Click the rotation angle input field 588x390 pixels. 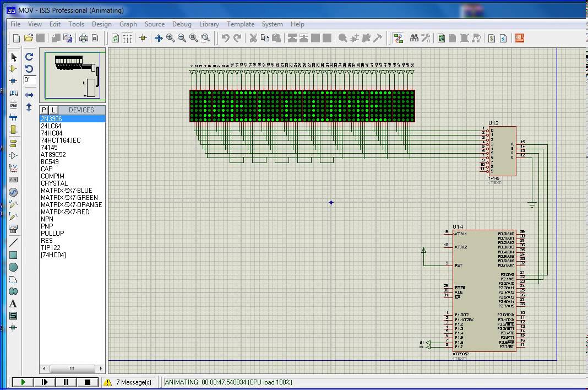[x=30, y=80]
